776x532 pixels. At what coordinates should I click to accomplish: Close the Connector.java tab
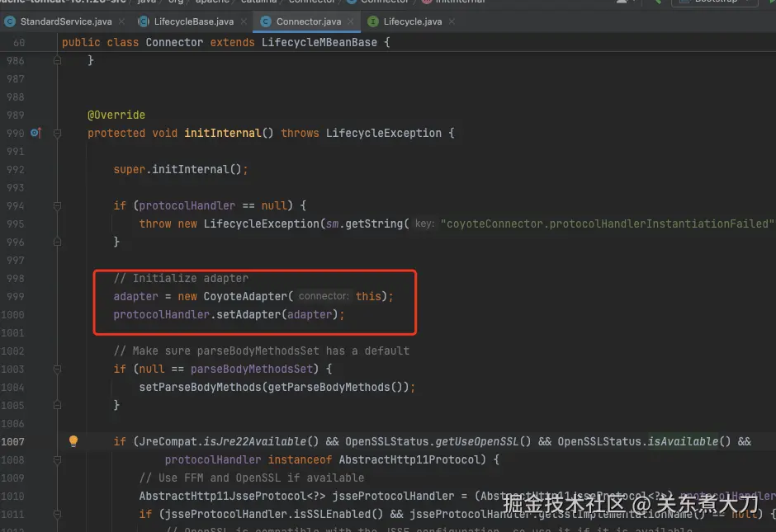pos(350,21)
